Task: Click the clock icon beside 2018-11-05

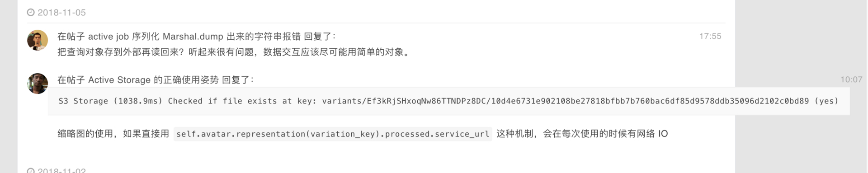Action: click(x=31, y=13)
